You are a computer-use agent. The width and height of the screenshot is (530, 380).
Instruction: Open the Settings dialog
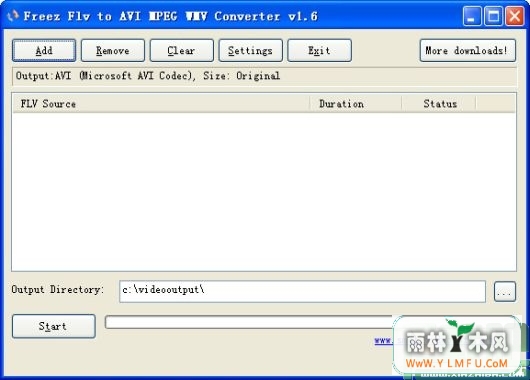pyautogui.click(x=250, y=50)
